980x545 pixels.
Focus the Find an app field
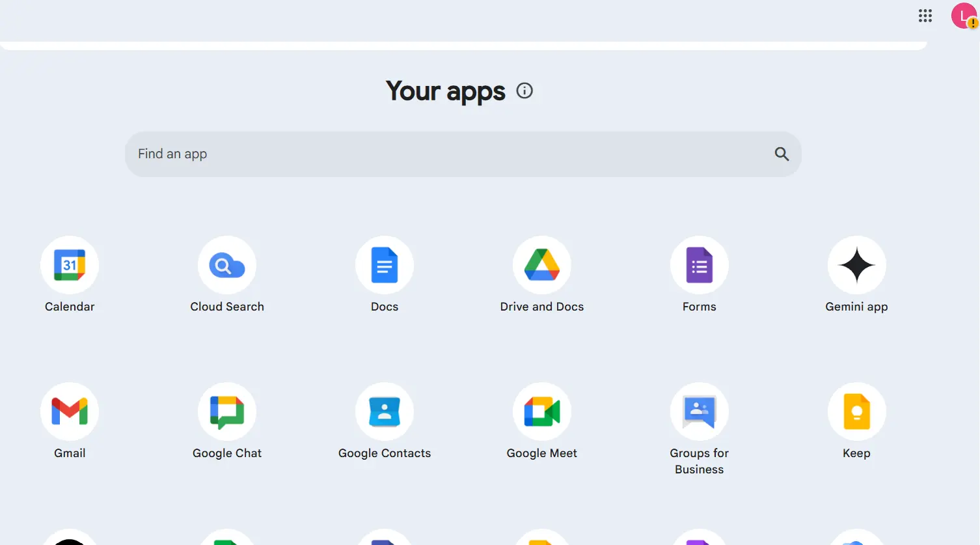[x=463, y=154]
